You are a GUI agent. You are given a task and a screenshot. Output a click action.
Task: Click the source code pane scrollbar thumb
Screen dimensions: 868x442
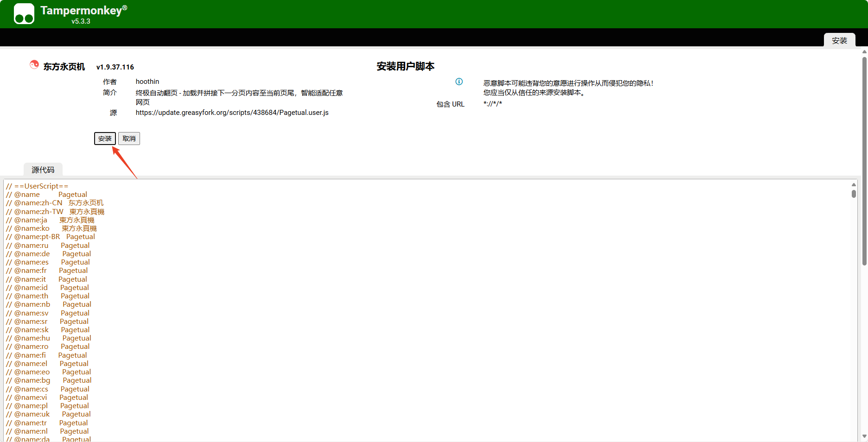click(854, 193)
